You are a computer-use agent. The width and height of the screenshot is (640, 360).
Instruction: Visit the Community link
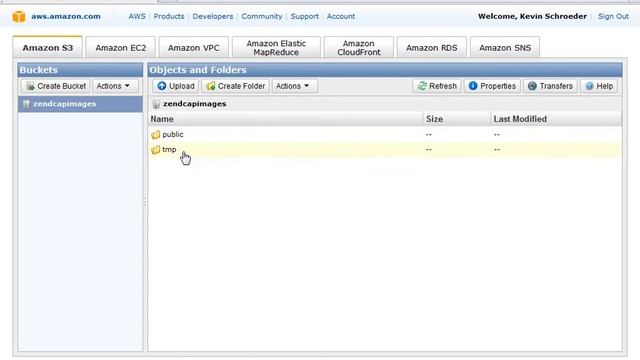point(262,16)
